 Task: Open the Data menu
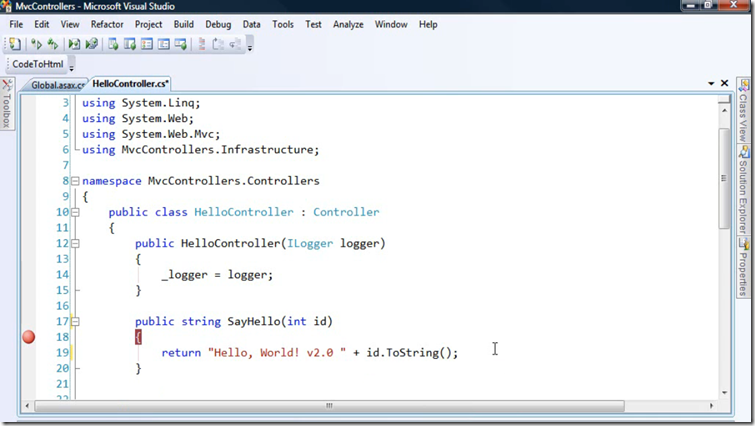click(x=251, y=24)
